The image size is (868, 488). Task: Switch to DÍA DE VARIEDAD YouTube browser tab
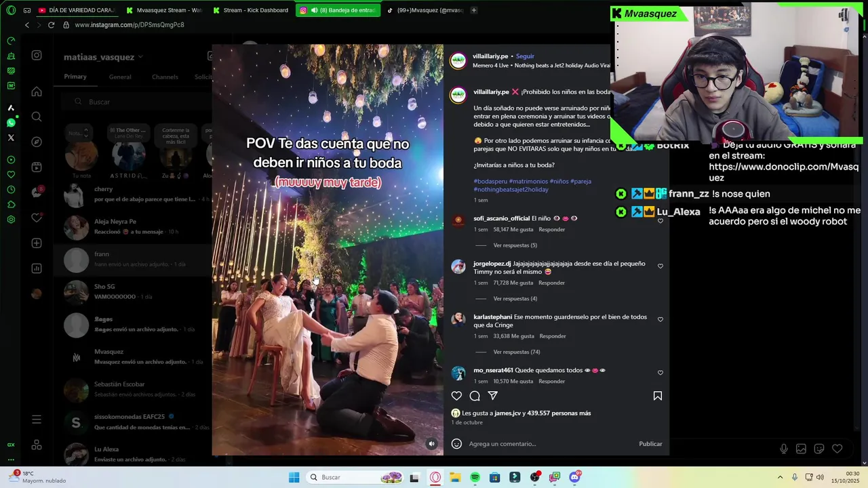click(77, 10)
